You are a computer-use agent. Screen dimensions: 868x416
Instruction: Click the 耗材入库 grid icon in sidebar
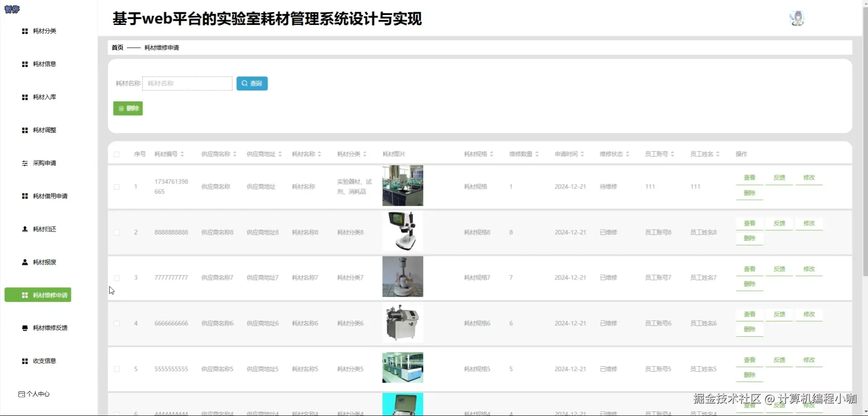(25, 97)
